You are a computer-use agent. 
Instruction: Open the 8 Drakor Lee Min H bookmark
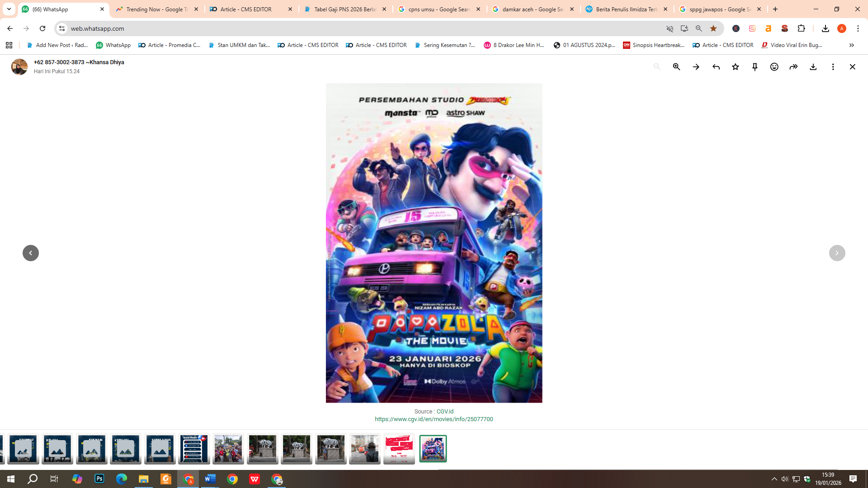point(514,45)
